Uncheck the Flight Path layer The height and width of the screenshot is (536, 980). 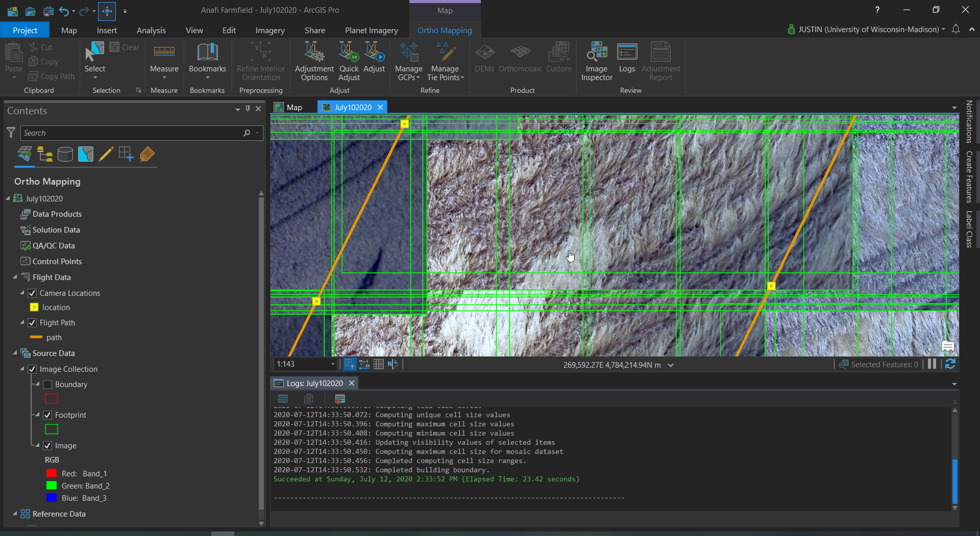click(32, 322)
